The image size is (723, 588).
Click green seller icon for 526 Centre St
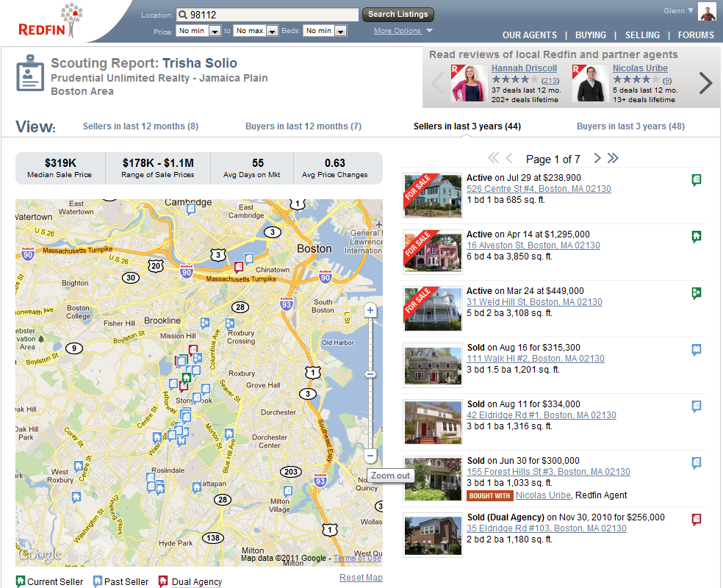[x=697, y=180]
